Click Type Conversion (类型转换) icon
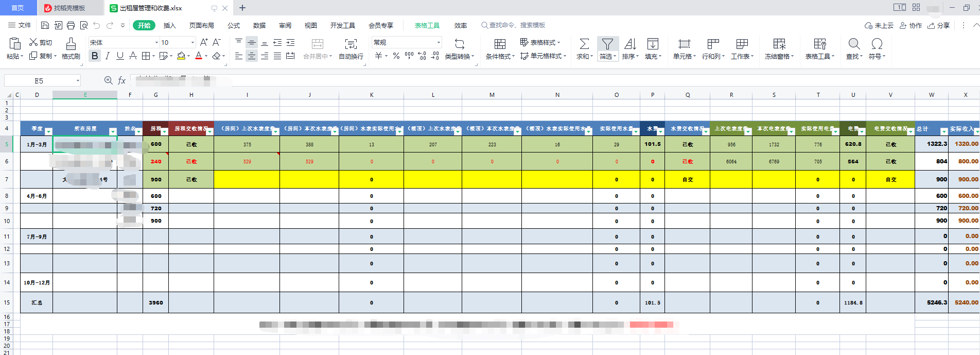The height and width of the screenshot is (355, 980). [460, 44]
